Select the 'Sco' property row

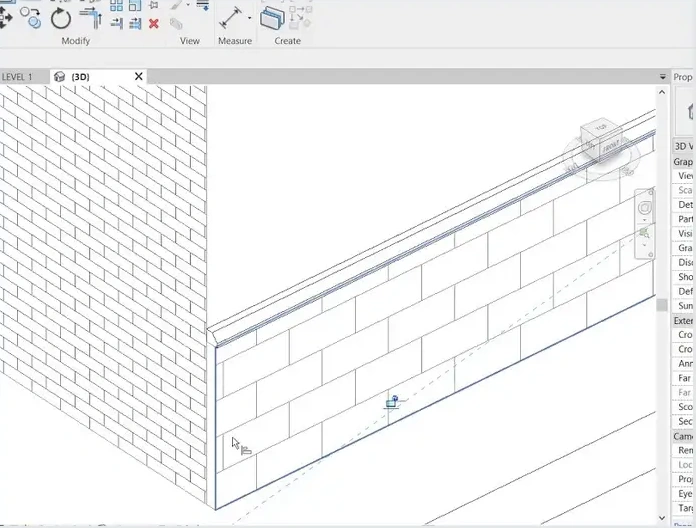(x=684, y=407)
